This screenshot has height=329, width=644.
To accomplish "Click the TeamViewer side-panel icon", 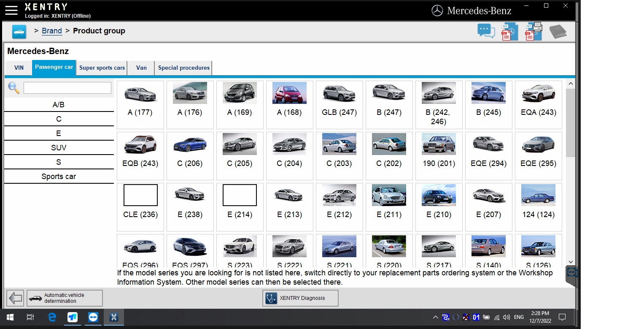I will point(571,273).
